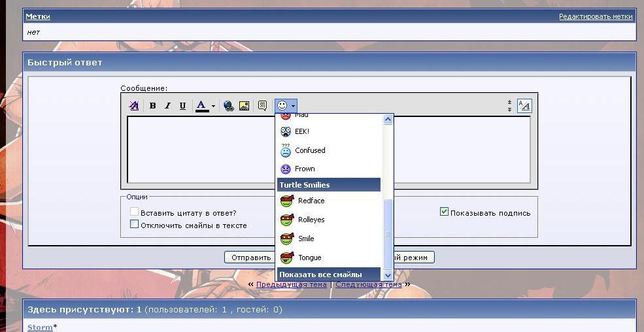The width and height of the screenshot is (644, 332).
Task: Insert the Redface turtle smiley
Action: click(329, 201)
